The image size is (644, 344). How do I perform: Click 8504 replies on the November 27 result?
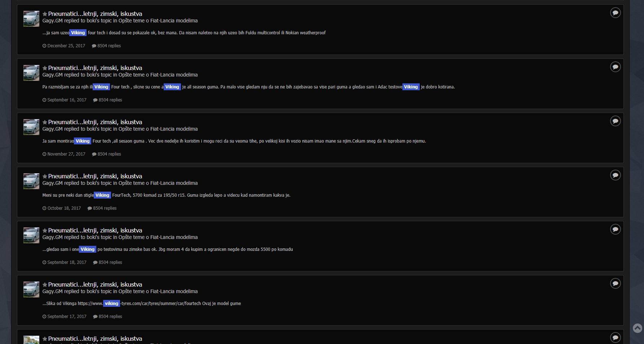[109, 154]
